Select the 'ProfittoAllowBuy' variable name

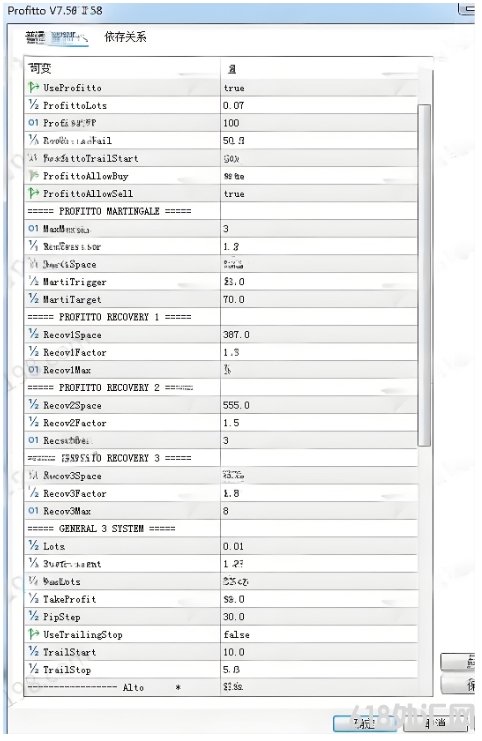(x=86, y=176)
